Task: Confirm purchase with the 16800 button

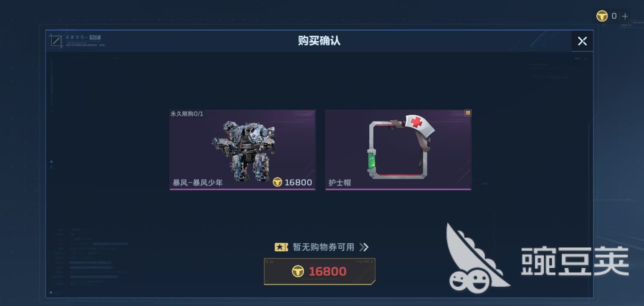Action: [x=319, y=271]
